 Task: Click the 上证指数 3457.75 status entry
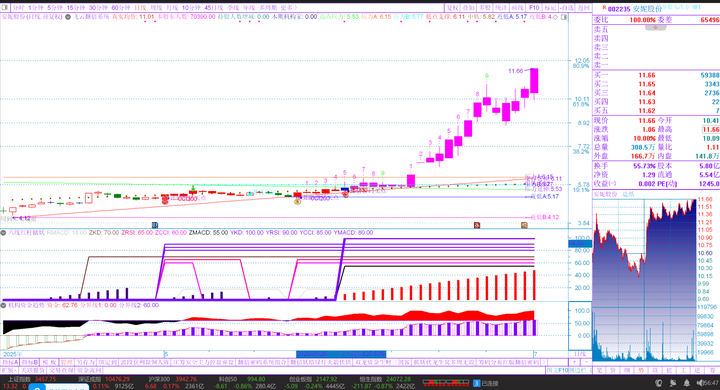pos(31,379)
